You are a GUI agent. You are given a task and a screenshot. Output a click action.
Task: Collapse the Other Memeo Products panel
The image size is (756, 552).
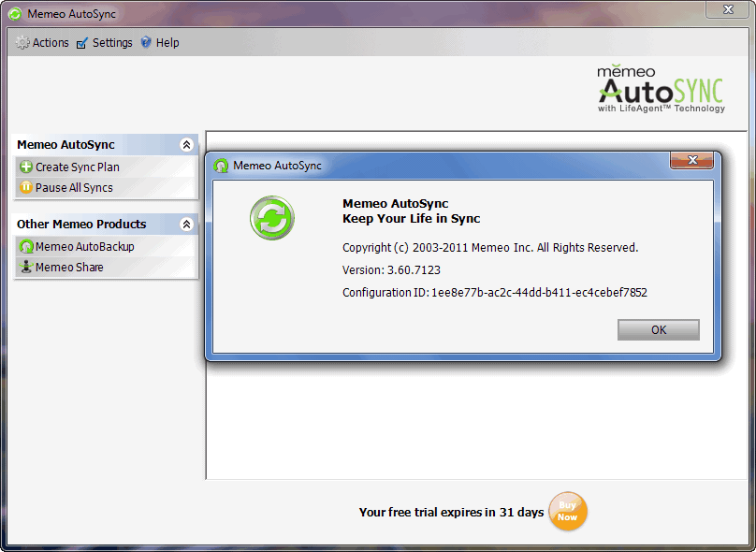(x=187, y=224)
